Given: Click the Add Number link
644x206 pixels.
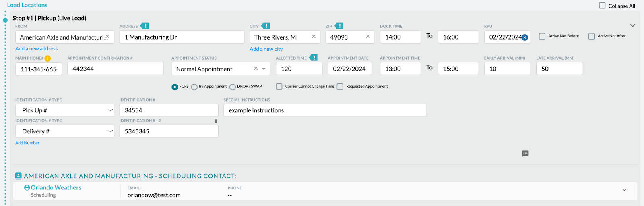Looking at the screenshot, I should click(27, 143).
